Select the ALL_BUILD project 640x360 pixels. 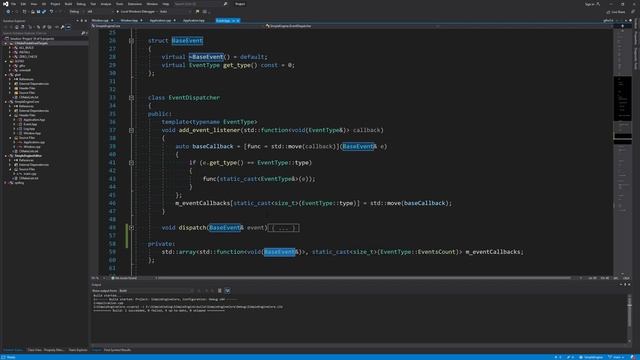tap(27, 48)
